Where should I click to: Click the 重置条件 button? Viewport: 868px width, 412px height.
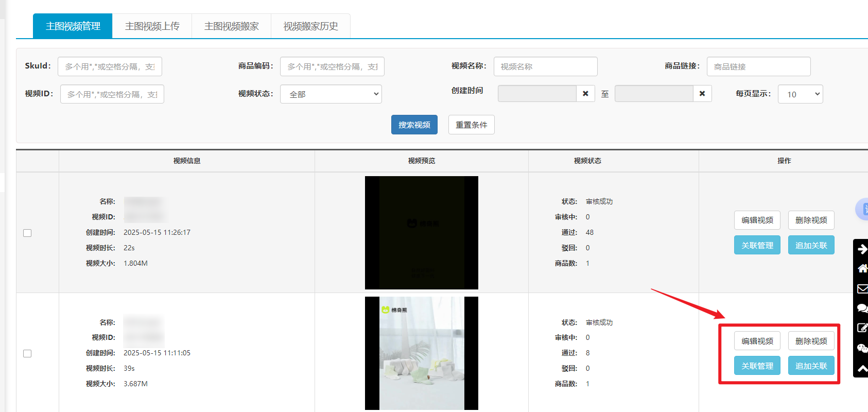(x=471, y=125)
